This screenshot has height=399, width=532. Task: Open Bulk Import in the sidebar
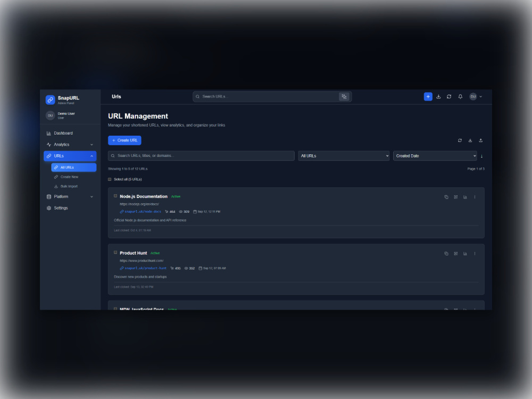coord(73,187)
